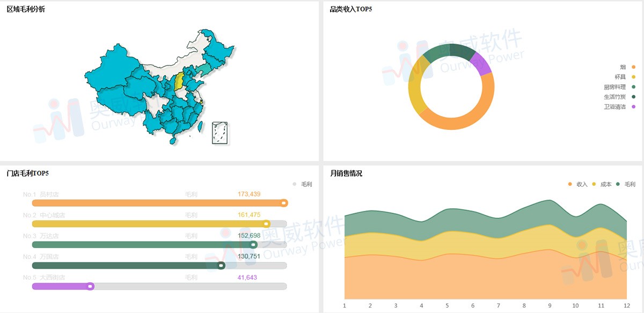Click the 月销售情况 panel title

tap(346, 173)
